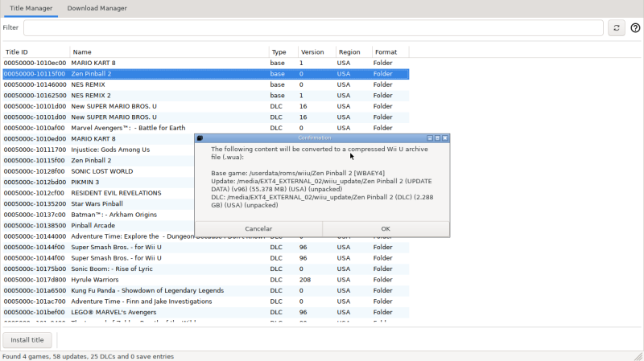The width and height of the screenshot is (644, 361).
Task: Select Adventure Time Finn and Jake Investigations
Action: click(206, 302)
